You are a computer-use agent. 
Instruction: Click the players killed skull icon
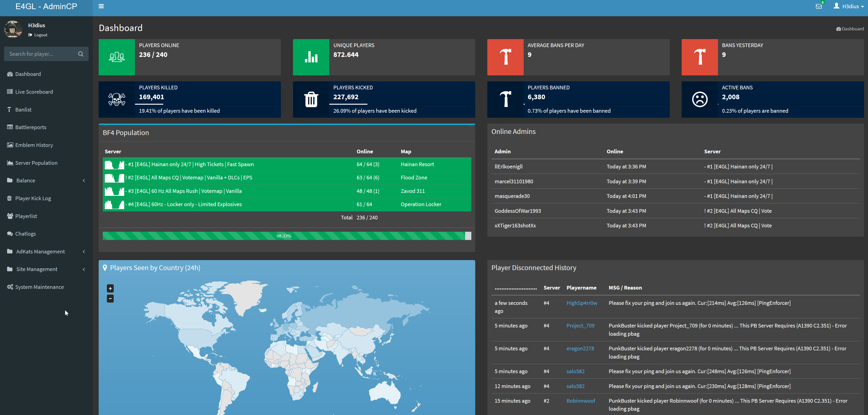pyautogui.click(x=116, y=99)
